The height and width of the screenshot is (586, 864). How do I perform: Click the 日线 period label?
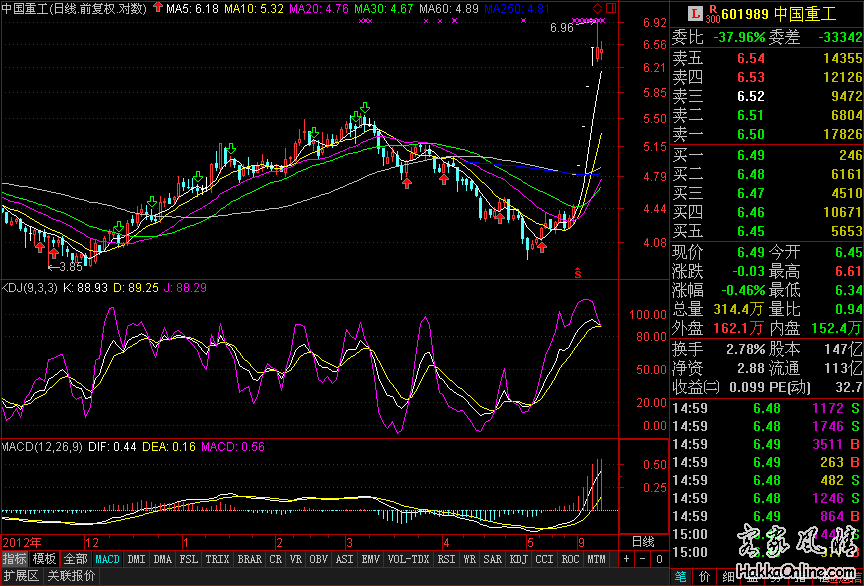pyautogui.click(x=642, y=541)
